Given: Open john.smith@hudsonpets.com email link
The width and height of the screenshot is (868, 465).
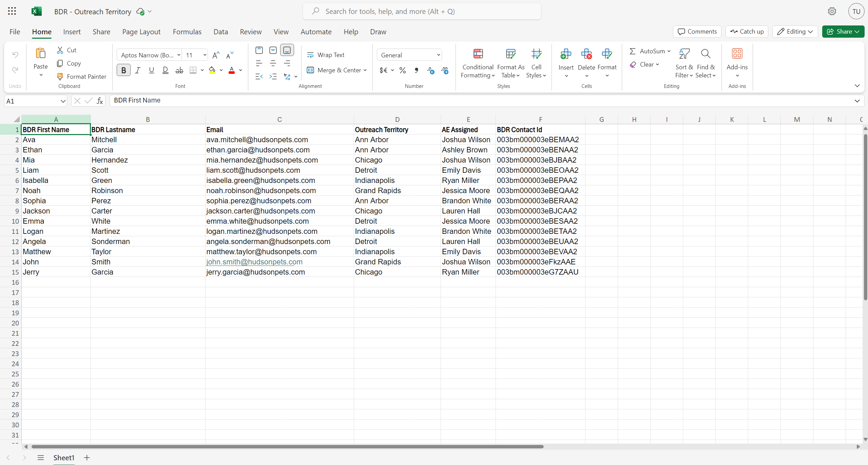Looking at the screenshot, I should point(254,262).
